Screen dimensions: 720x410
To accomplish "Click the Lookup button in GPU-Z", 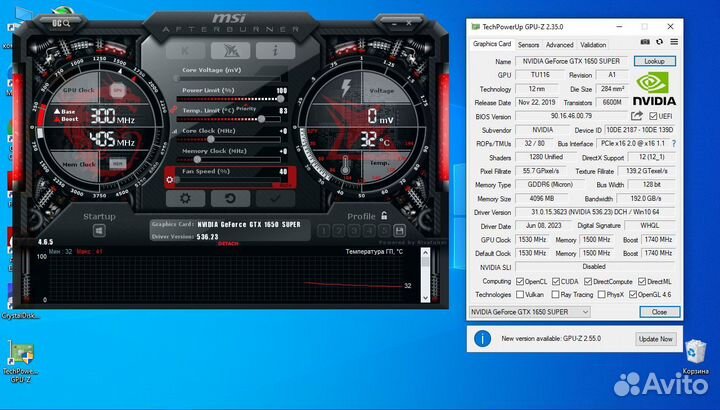I will 654,61.
